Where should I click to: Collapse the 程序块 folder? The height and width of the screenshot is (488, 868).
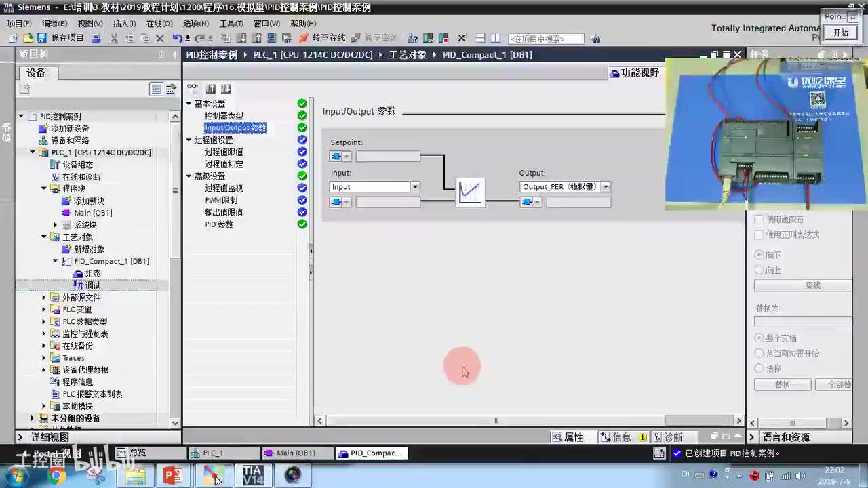[x=44, y=189]
